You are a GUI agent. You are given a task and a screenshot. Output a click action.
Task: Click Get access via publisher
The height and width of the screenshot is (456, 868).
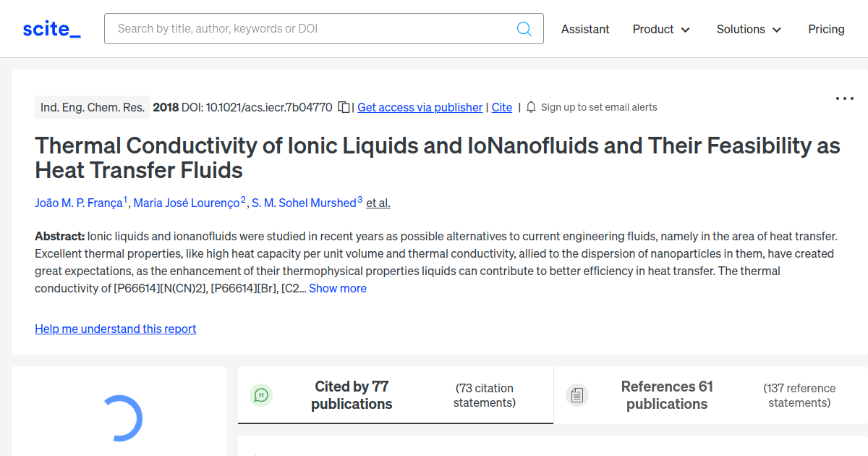tap(420, 107)
